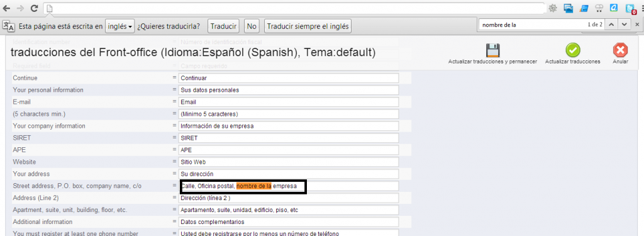Viewport: 644px width, 236px height.
Task: Click the 'Website' source label
Action: (x=25, y=162)
